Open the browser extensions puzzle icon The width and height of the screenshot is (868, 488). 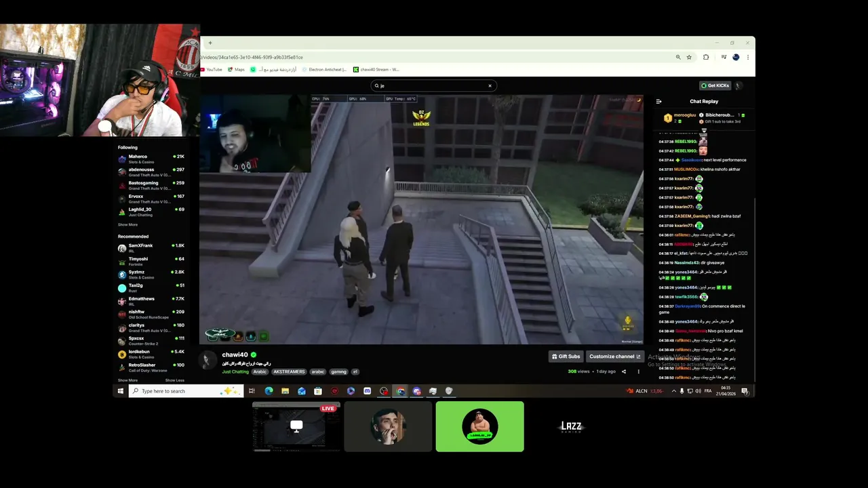(x=706, y=58)
